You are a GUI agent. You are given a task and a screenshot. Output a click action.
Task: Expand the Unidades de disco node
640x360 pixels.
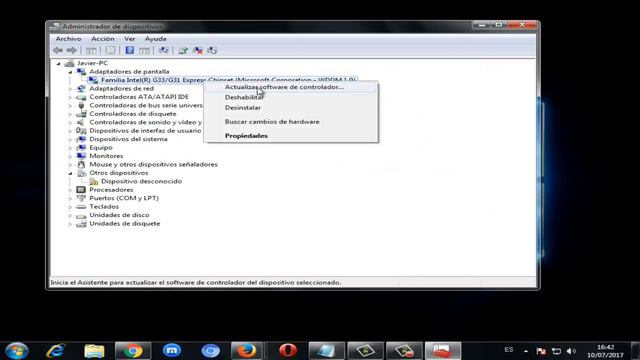70,215
